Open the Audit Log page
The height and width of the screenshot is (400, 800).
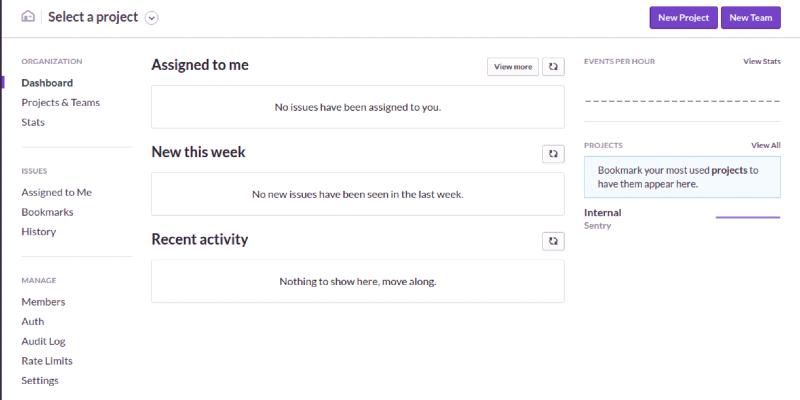(x=43, y=341)
